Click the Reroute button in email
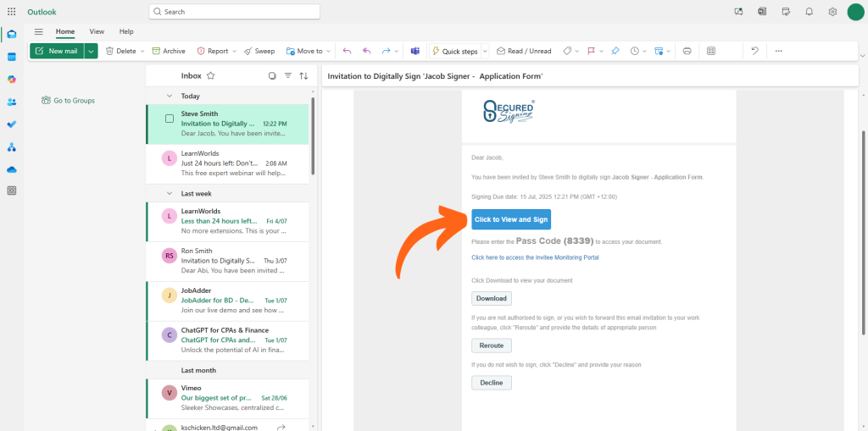The height and width of the screenshot is (431, 868). click(492, 345)
